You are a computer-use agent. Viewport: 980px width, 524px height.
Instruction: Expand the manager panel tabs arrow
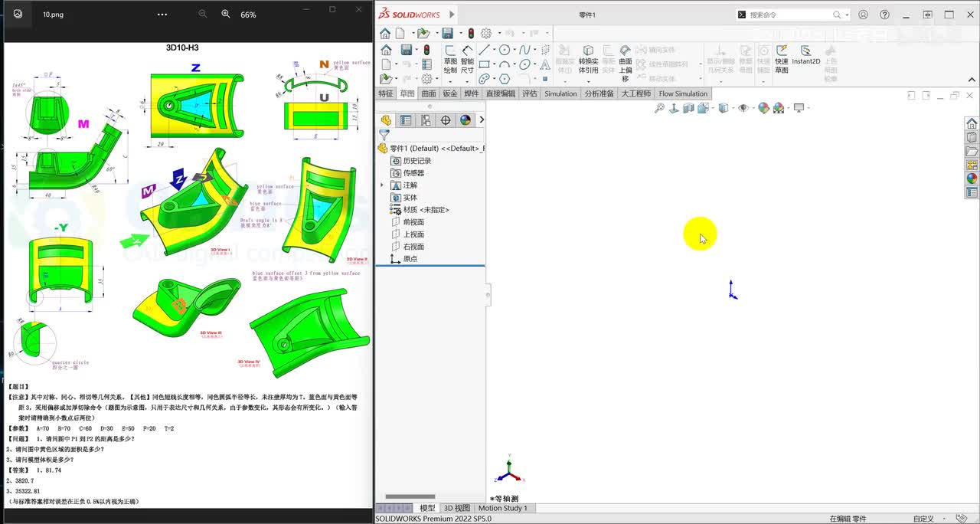pyautogui.click(x=482, y=120)
